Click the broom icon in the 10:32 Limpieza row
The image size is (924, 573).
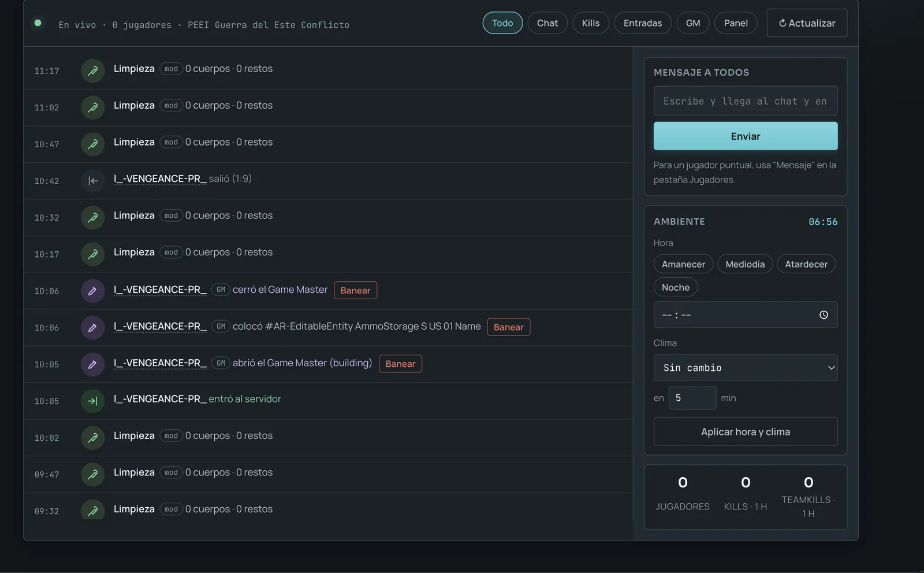pos(92,217)
